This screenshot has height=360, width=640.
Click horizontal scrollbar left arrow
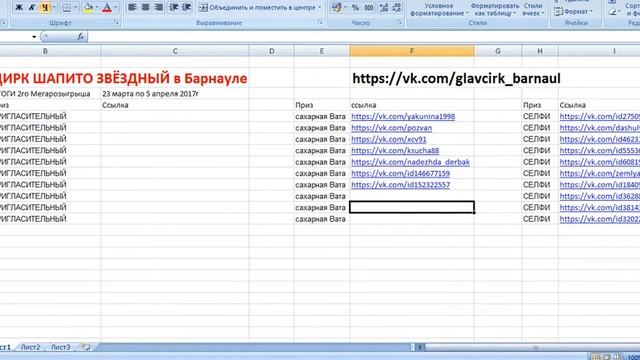tap(420, 347)
